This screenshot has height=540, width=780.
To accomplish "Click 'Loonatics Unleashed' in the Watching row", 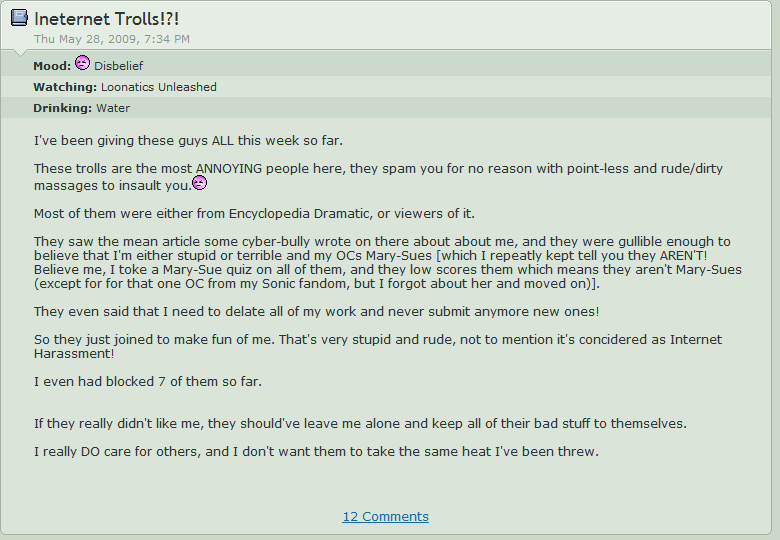I will coord(159,87).
